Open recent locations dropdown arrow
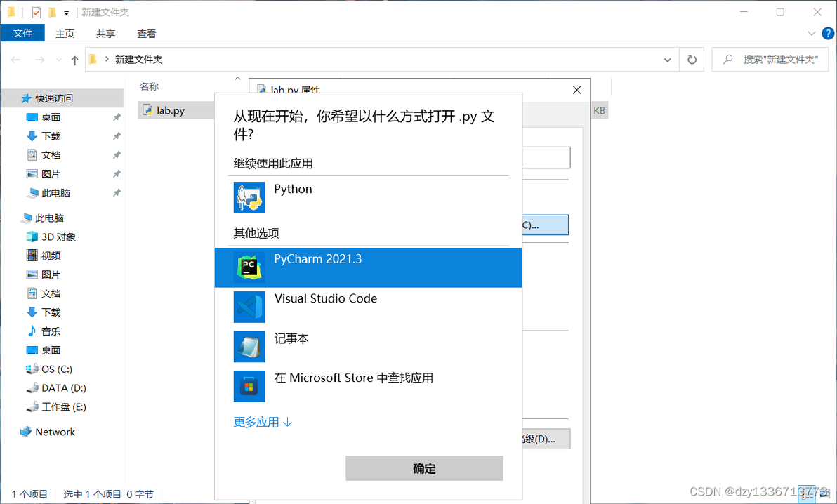This screenshot has width=837, height=504. [x=59, y=60]
